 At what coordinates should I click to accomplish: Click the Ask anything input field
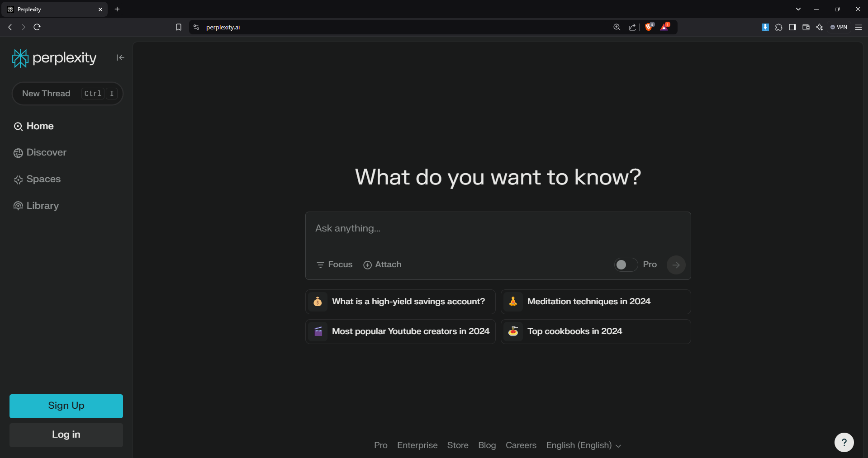[498, 229]
